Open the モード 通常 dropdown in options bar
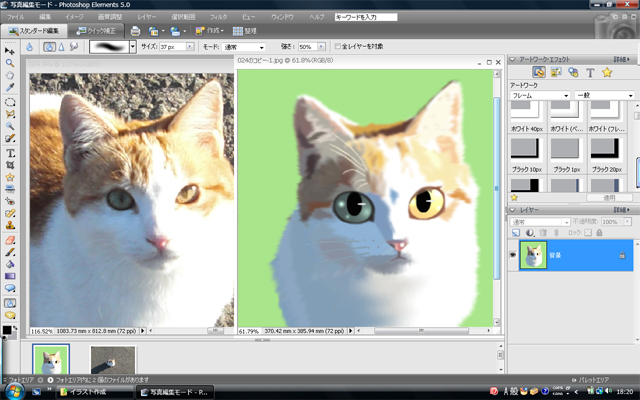Viewport: 640px width, 400px height. click(244, 47)
